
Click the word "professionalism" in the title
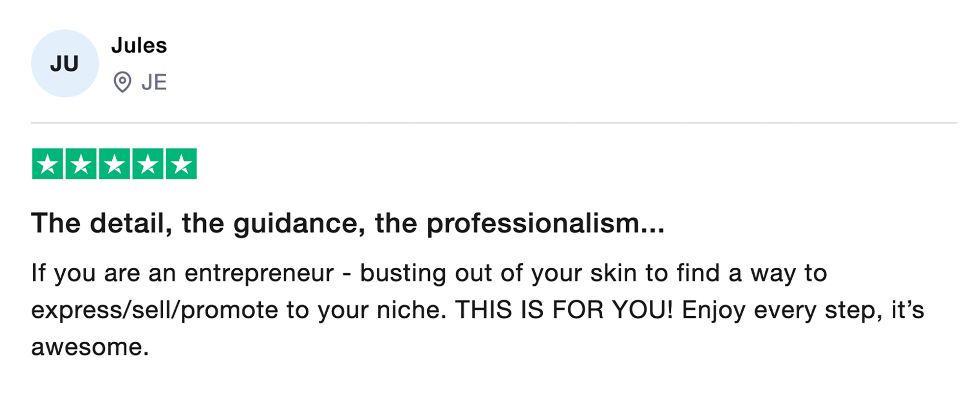click(533, 223)
